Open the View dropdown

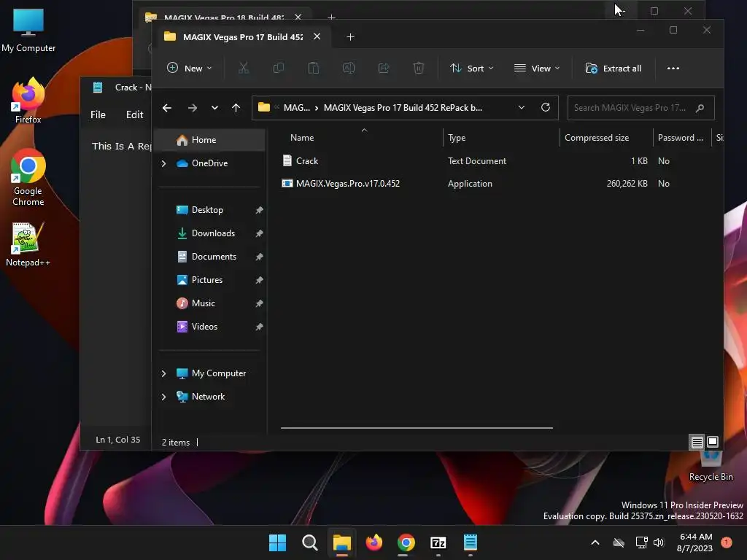[537, 68]
